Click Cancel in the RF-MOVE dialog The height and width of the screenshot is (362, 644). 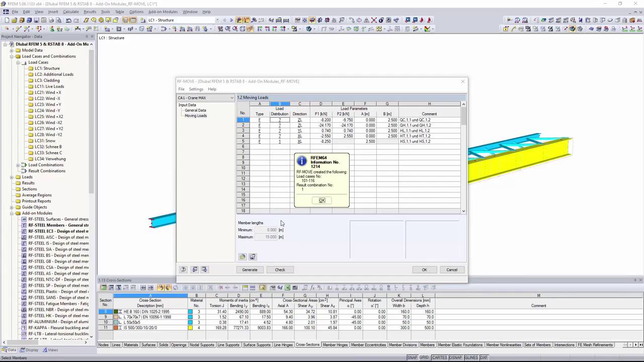(452, 270)
